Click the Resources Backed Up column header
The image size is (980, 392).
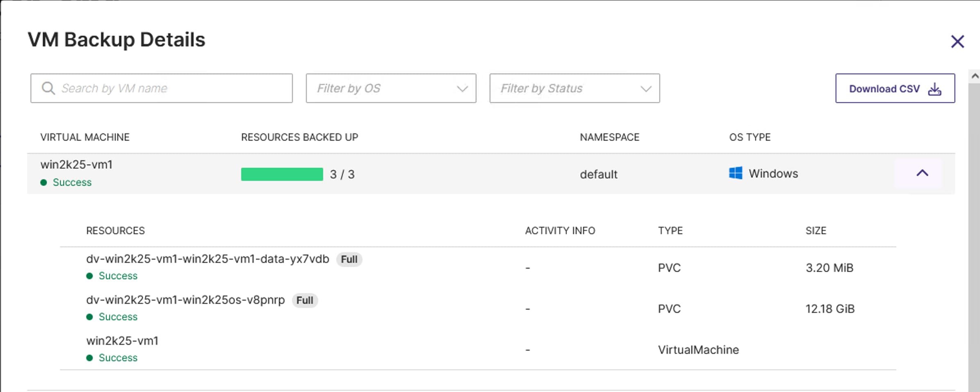tap(299, 137)
